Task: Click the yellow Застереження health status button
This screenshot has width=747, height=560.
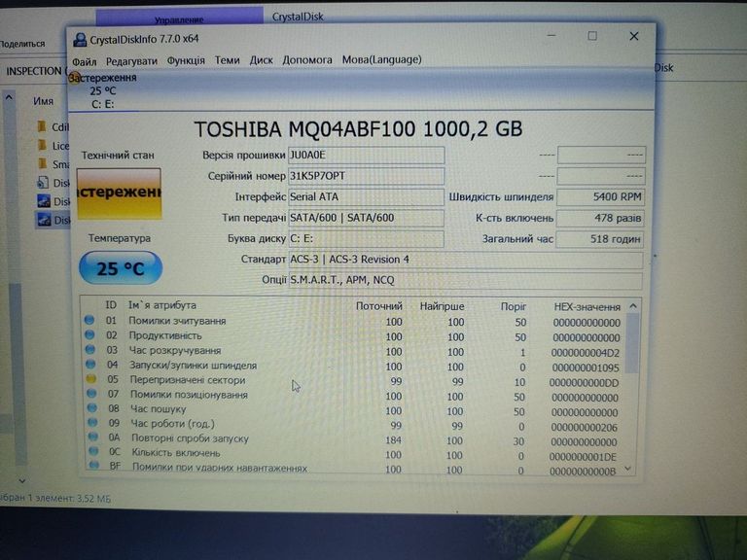Action: (119, 193)
